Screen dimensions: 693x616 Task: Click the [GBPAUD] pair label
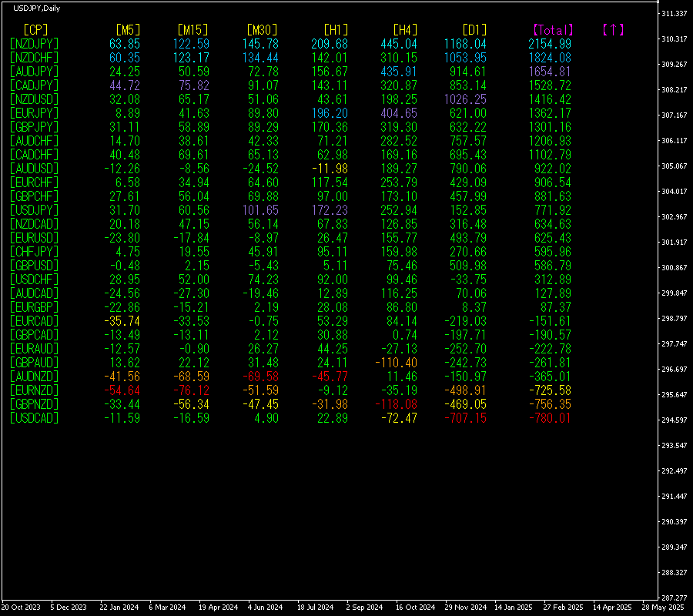[34, 363]
